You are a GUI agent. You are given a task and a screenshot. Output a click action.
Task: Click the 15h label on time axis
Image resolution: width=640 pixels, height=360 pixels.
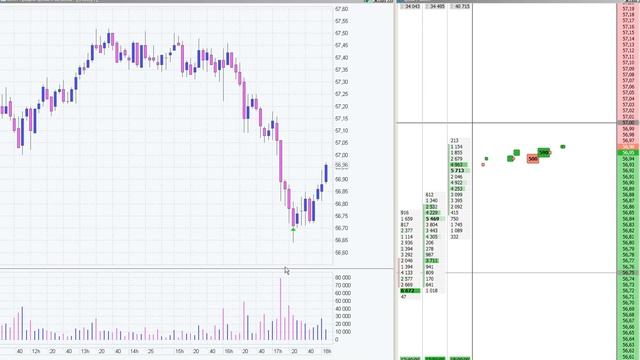[x=179, y=351]
